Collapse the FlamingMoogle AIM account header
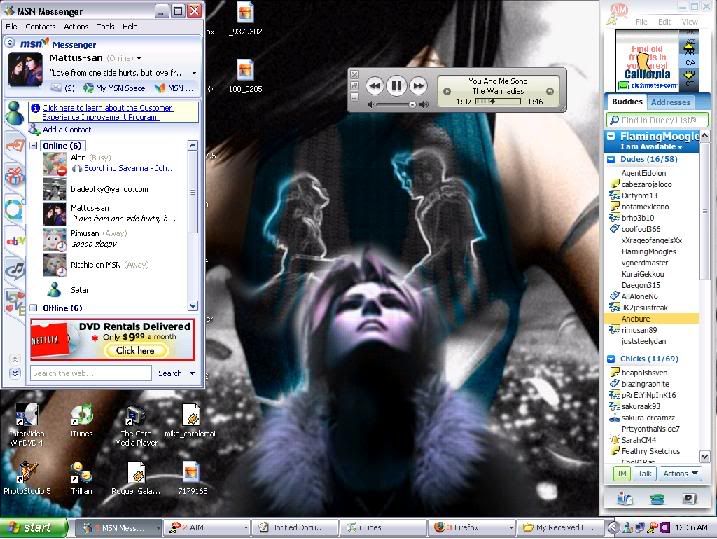Viewport: 717px width, 539px height. point(610,136)
